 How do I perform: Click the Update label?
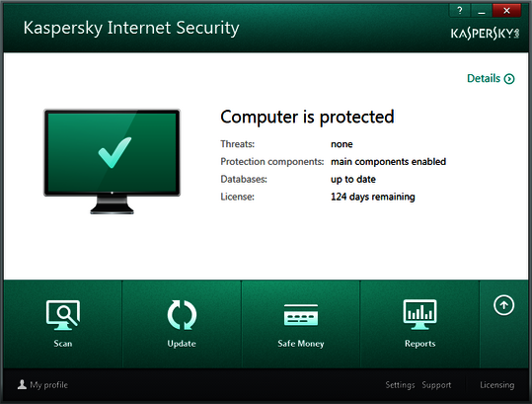(x=182, y=344)
